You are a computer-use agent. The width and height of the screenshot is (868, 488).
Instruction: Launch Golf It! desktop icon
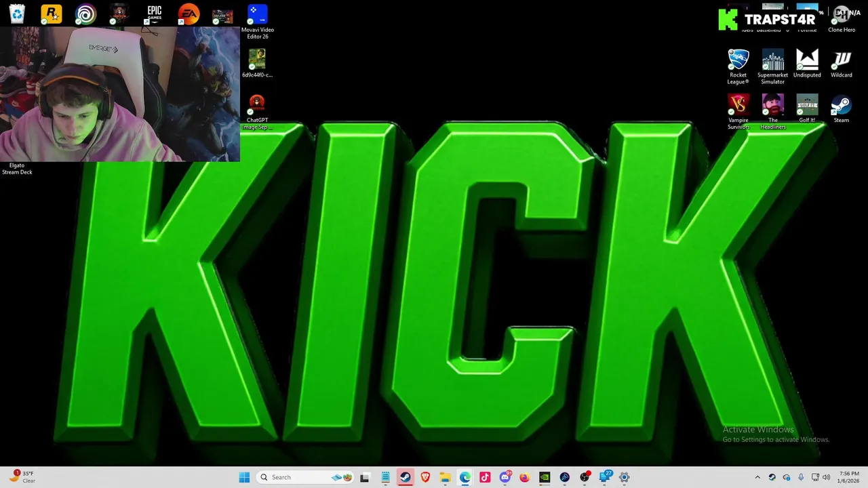point(807,108)
